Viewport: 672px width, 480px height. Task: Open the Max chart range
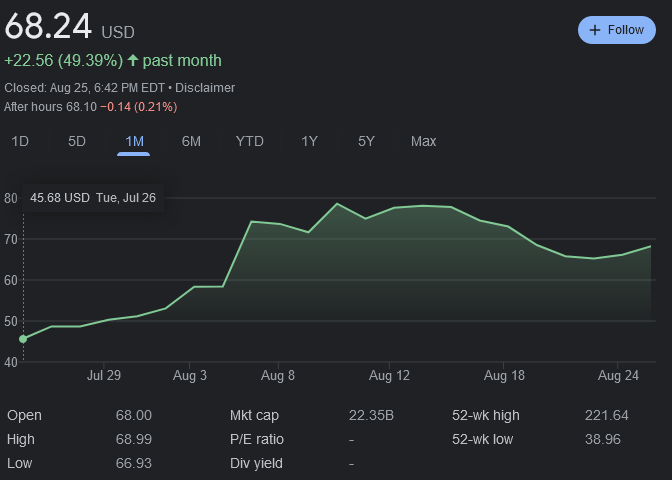(x=423, y=141)
